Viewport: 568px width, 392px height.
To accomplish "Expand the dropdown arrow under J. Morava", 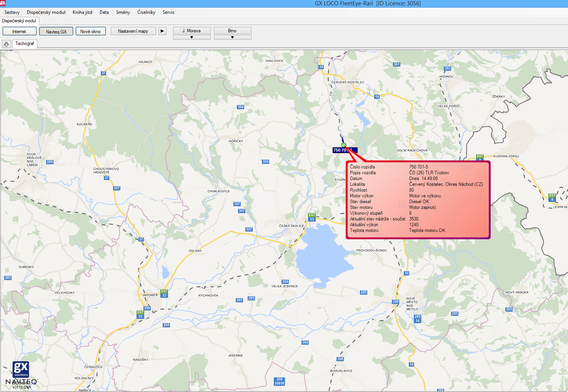I will 192,38.
